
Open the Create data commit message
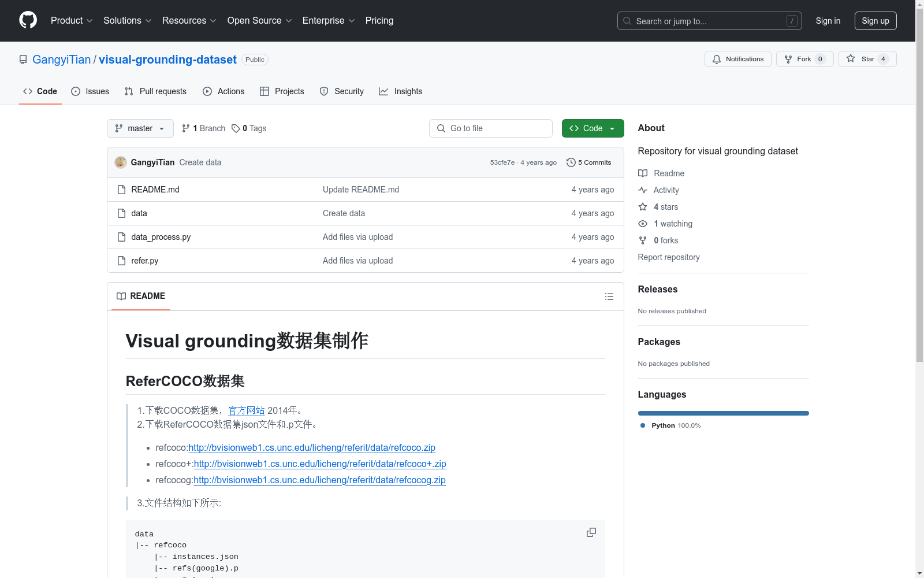coord(200,162)
